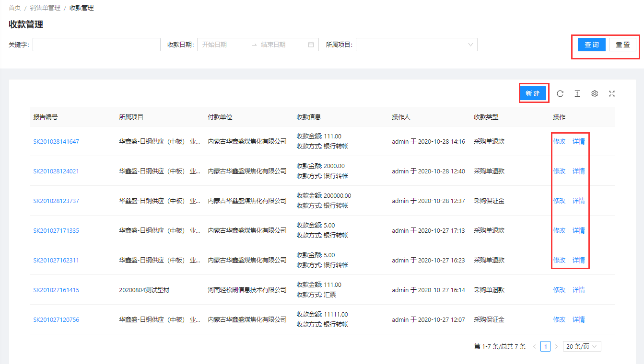Click 修改 for SK201027161415
Viewport: 644px width, 364px height.
[x=559, y=290]
